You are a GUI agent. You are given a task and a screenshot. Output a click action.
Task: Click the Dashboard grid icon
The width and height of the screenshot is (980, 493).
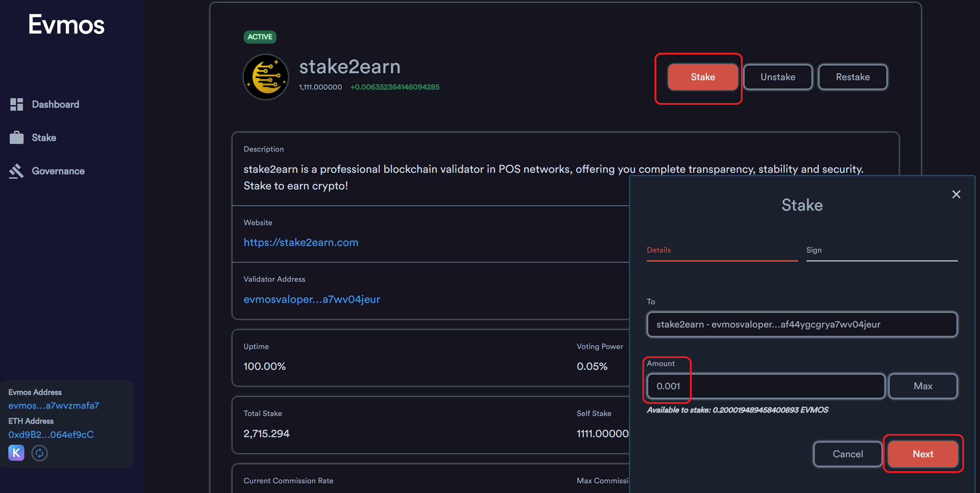16,104
